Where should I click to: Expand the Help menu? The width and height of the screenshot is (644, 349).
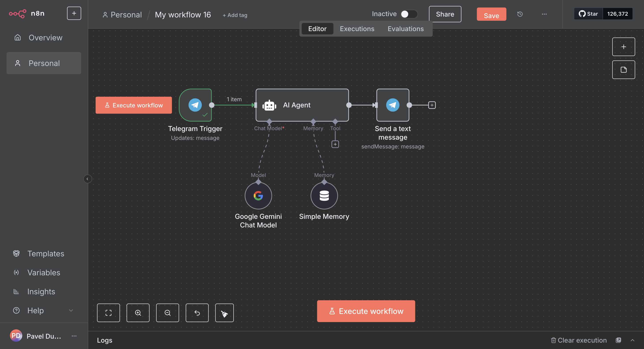coord(71,310)
